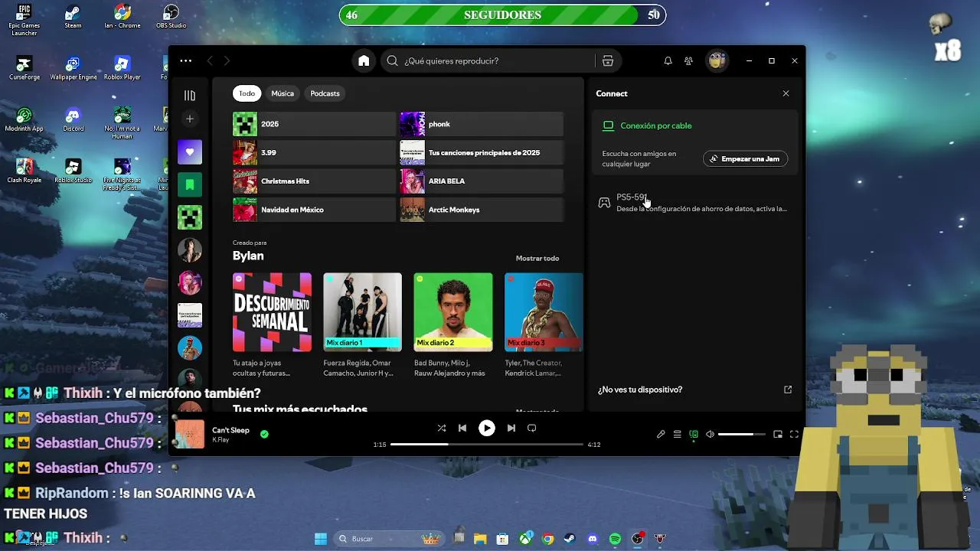The height and width of the screenshot is (551, 980).
Task: Open the user profile avatar
Action: pyautogui.click(x=717, y=60)
